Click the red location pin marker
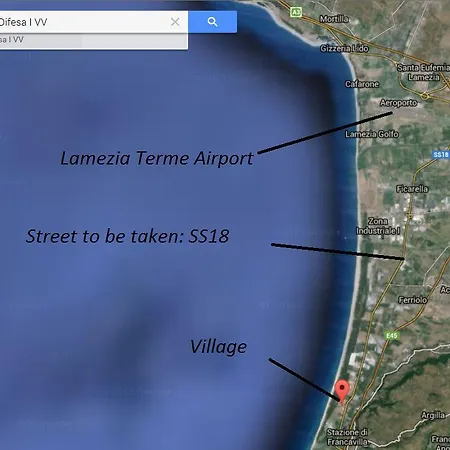This screenshot has height=450, width=450. pyautogui.click(x=342, y=391)
